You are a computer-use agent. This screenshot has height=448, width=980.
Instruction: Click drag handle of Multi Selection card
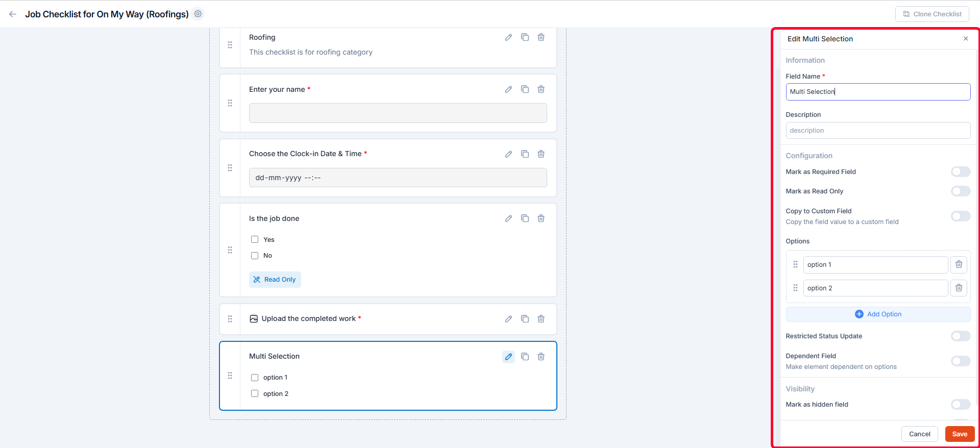click(230, 376)
